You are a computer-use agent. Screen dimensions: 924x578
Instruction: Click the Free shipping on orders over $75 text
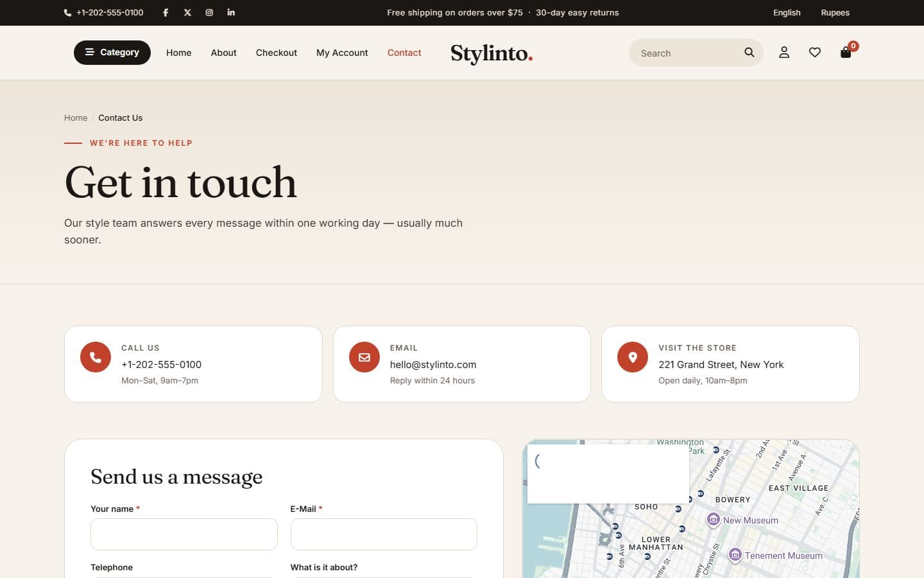pos(455,13)
